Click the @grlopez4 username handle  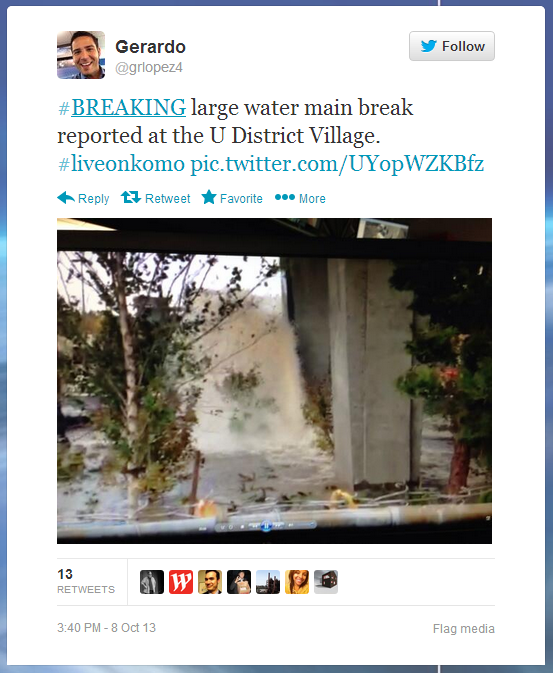149,68
